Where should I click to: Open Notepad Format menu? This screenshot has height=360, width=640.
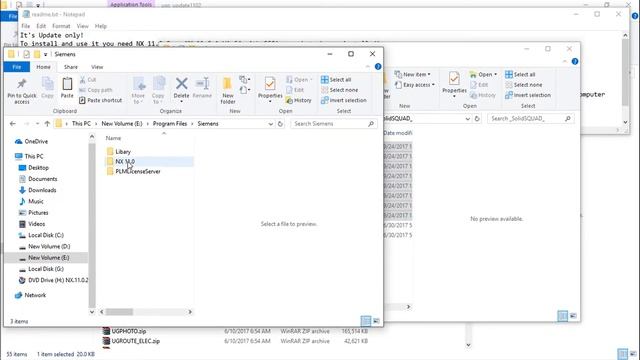61,26
